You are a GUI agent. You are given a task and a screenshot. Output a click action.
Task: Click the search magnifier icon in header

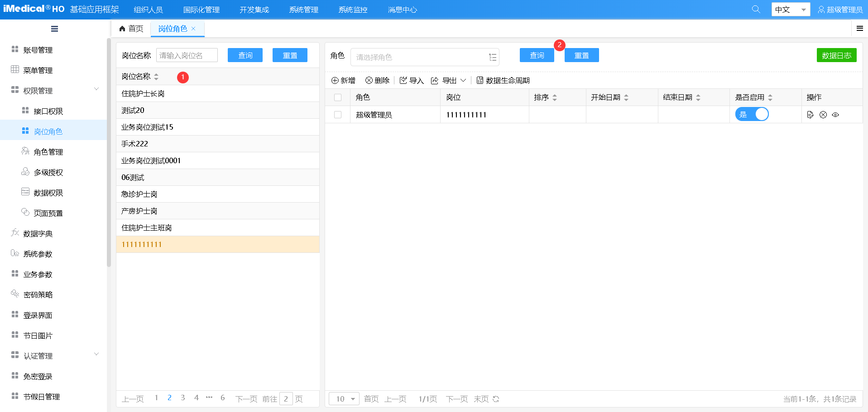[756, 9]
